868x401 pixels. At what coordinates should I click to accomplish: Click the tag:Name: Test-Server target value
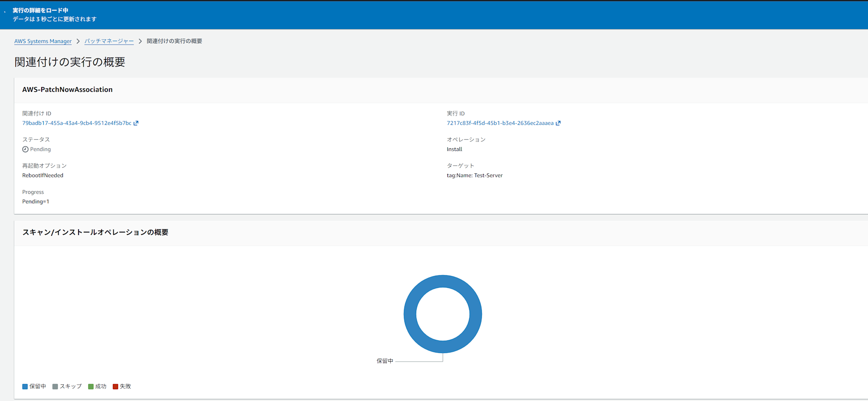474,176
